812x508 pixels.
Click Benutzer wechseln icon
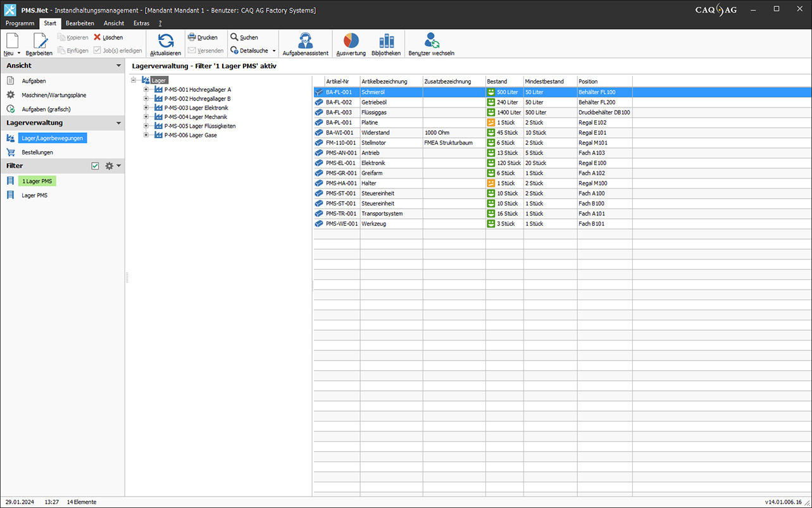pyautogui.click(x=432, y=40)
